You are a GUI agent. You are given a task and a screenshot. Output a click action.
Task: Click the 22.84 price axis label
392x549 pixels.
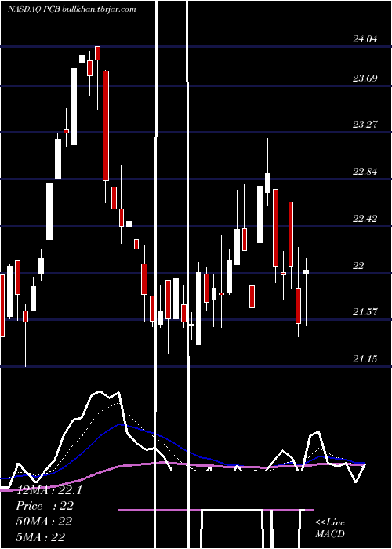click(365, 172)
